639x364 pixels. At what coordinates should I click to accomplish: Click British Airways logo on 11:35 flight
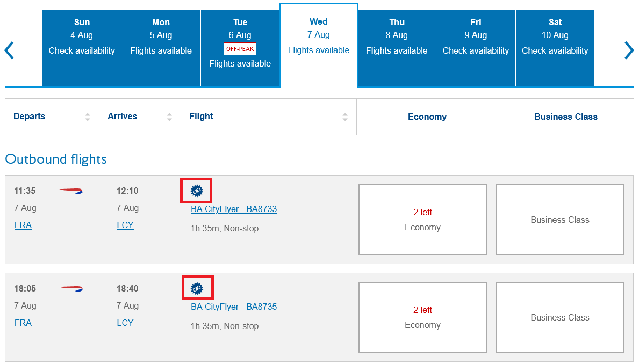click(71, 191)
